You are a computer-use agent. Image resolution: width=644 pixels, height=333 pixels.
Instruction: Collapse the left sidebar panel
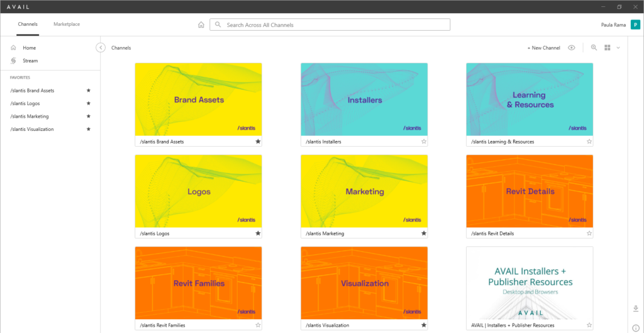pos(101,48)
